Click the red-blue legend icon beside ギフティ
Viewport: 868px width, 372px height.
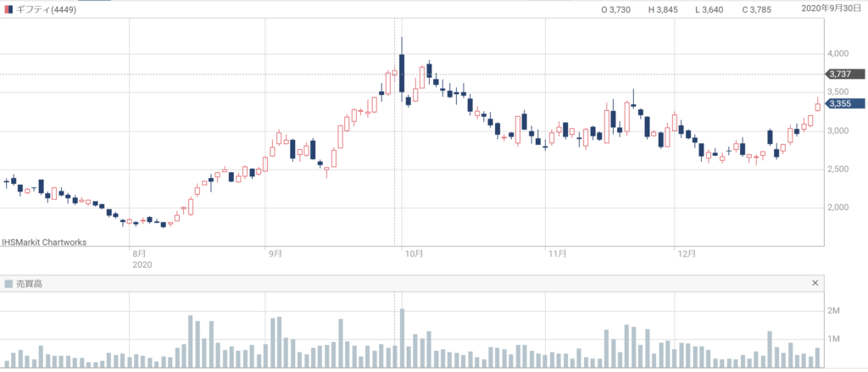[x=8, y=10]
